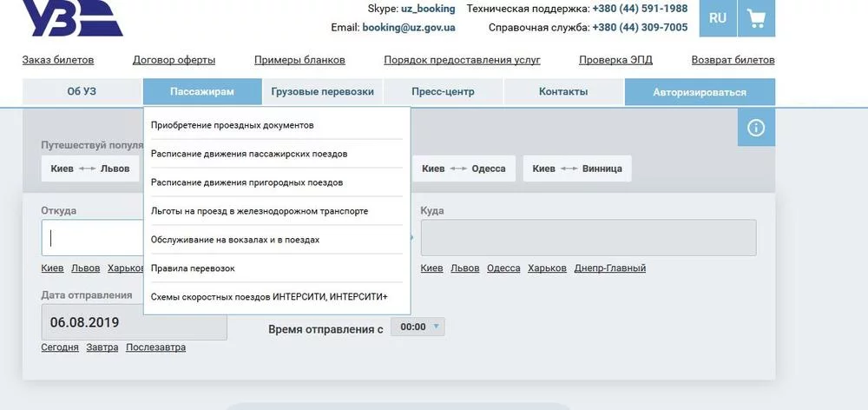Set date with Сегодня link

point(60,347)
